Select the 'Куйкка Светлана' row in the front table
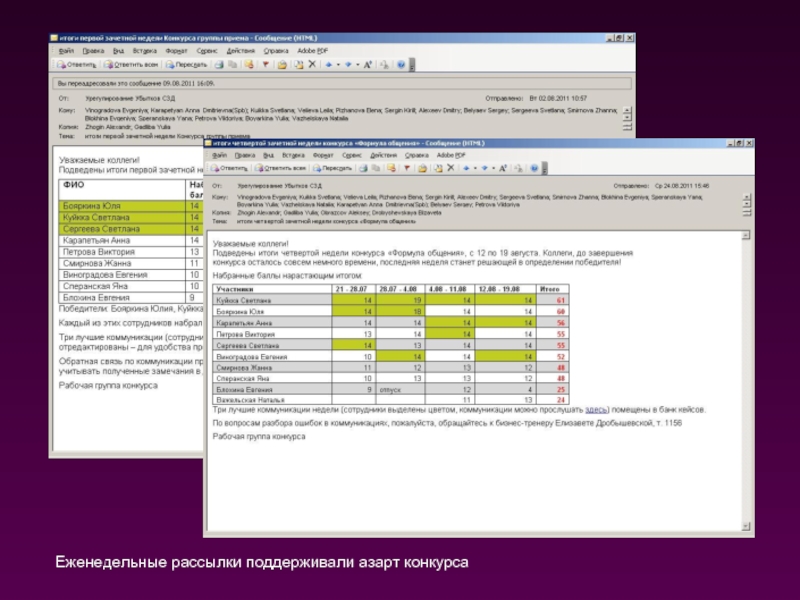The height and width of the screenshot is (600, 800). (x=391, y=300)
